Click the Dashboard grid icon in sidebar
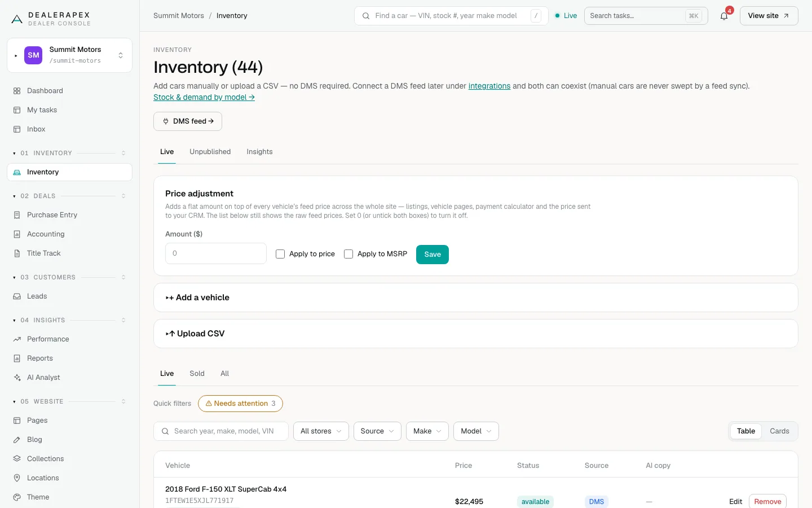 click(17, 91)
